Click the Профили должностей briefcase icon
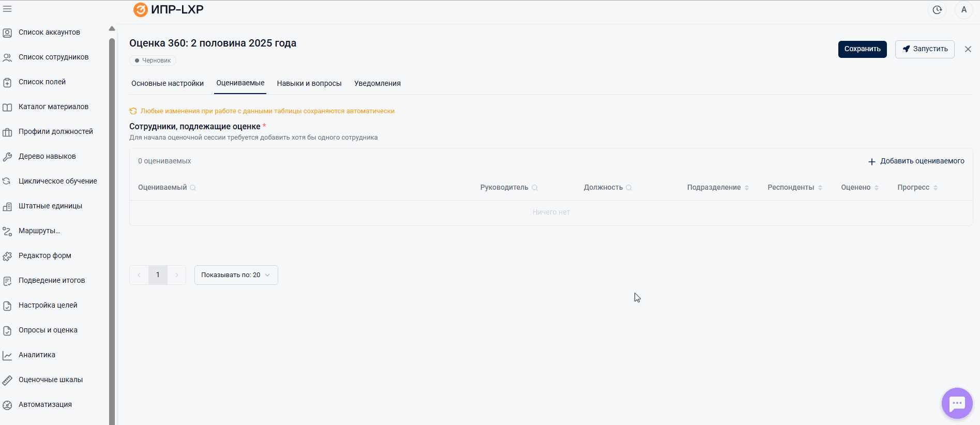This screenshot has width=980, height=425. pyautogui.click(x=7, y=132)
